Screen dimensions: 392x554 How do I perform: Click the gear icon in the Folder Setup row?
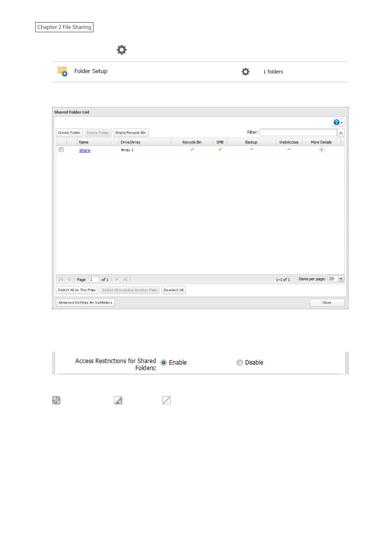pos(246,72)
